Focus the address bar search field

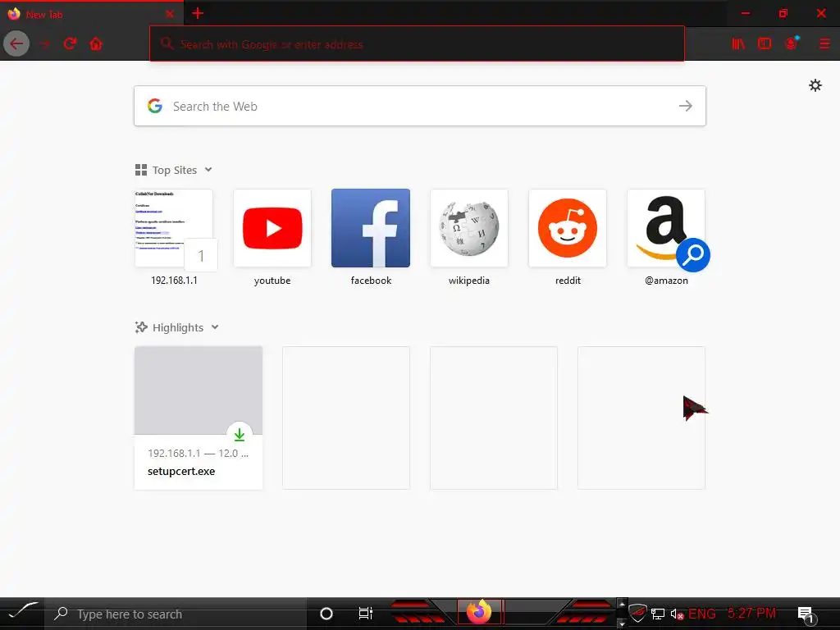[x=417, y=44]
